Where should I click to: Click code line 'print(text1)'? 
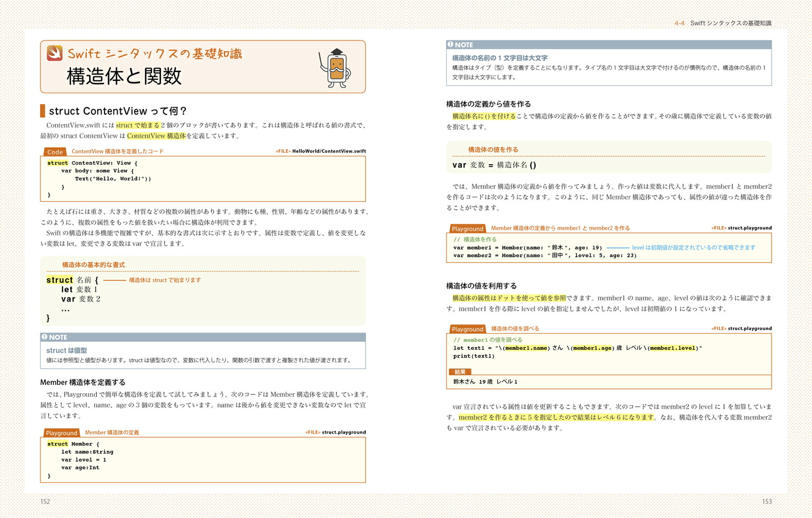click(474, 356)
